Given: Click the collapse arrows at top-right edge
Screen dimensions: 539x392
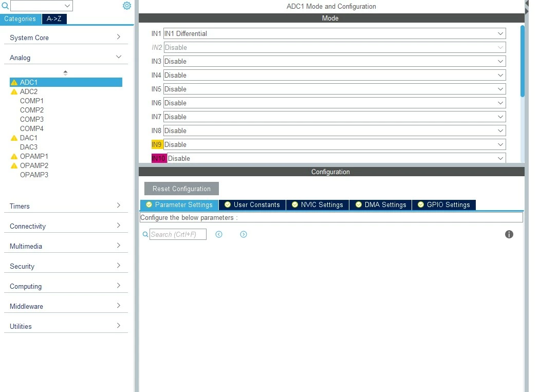Looking at the screenshot, I should coord(527,7).
